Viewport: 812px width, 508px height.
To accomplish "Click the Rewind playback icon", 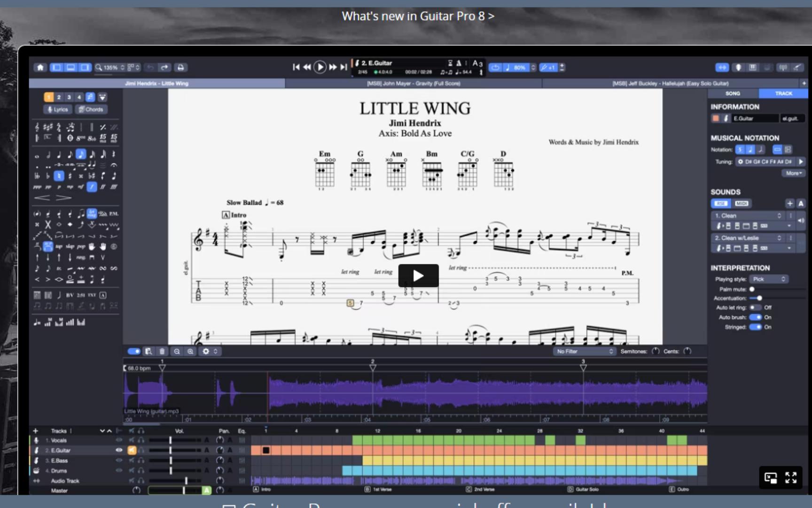I will [307, 67].
